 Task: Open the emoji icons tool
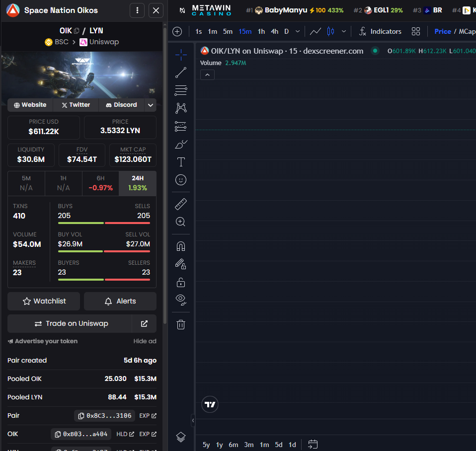point(181,180)
